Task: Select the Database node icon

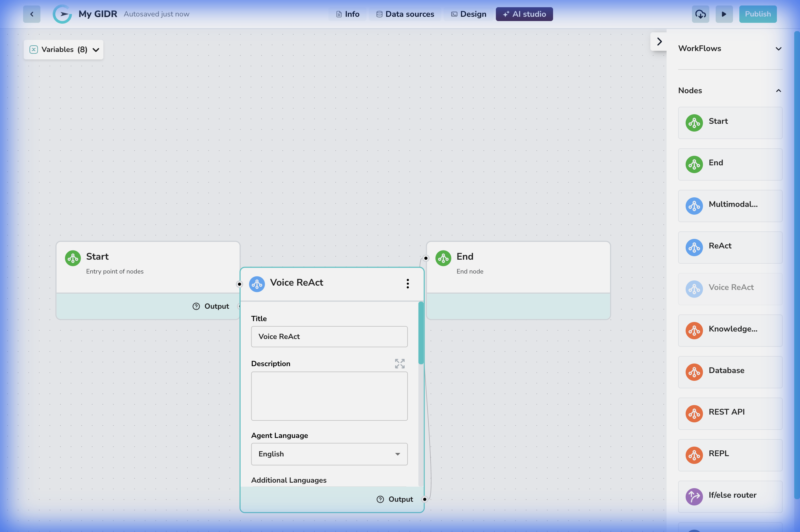Action: coord(694,372)
